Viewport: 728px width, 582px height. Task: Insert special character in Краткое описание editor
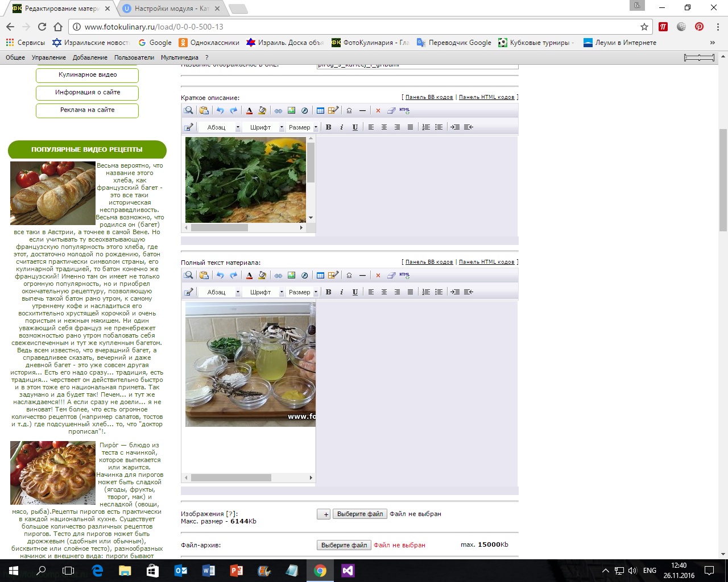[349, 110]
